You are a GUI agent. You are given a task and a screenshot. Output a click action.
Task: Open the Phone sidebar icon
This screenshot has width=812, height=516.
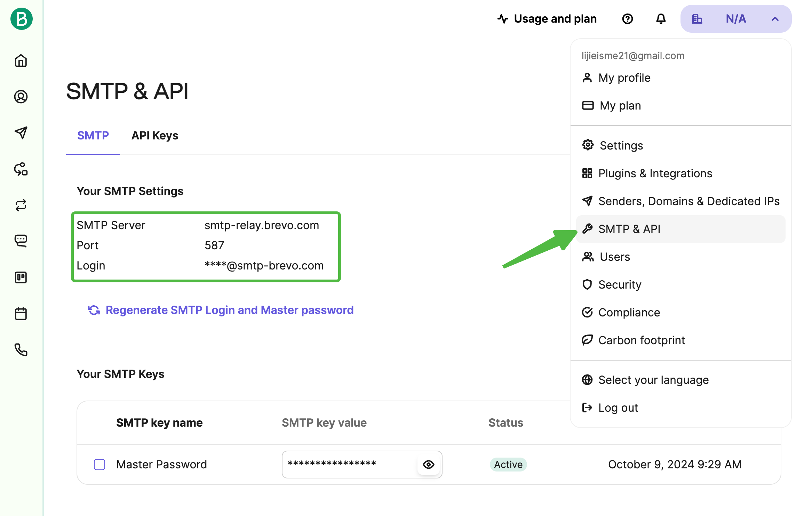21,350
